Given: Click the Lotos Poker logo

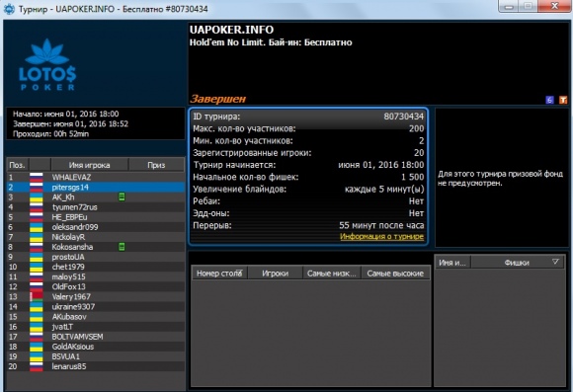Looking at the screenshot, I should (x=47, y=64).
